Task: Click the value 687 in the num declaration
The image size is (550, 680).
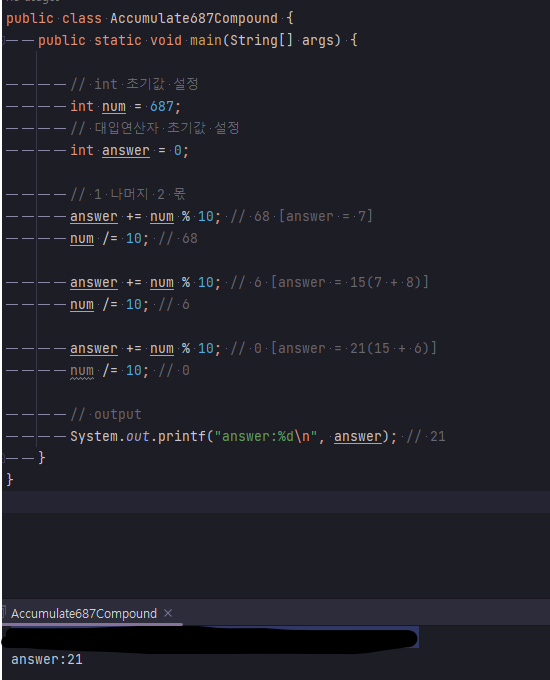Action: pos(161,106)
